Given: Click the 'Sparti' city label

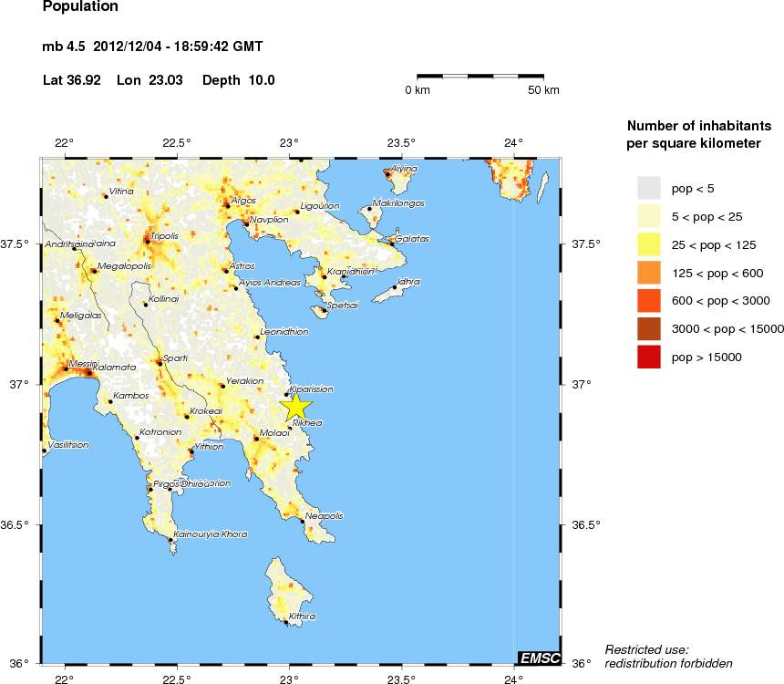Looking at the screenshot, I should click(x=176, y=358).
